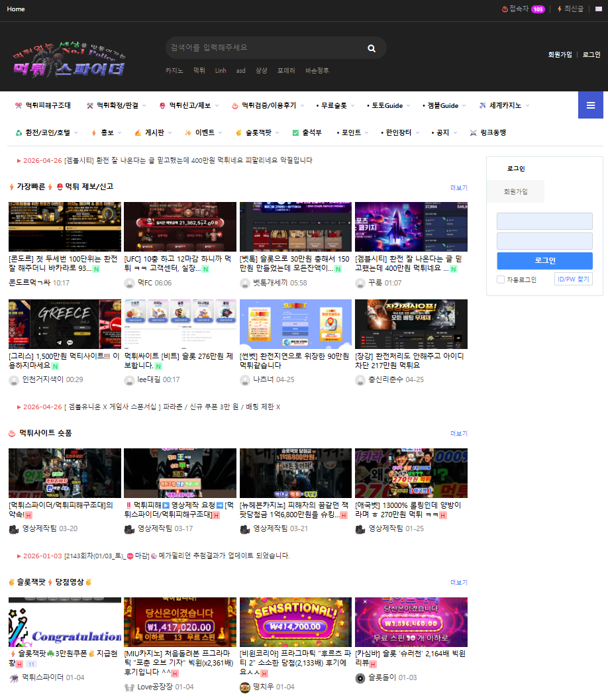Expand the 먹튀검증/이용후기 dropdown
608x700 pixels.
click(x=268, y=105)
